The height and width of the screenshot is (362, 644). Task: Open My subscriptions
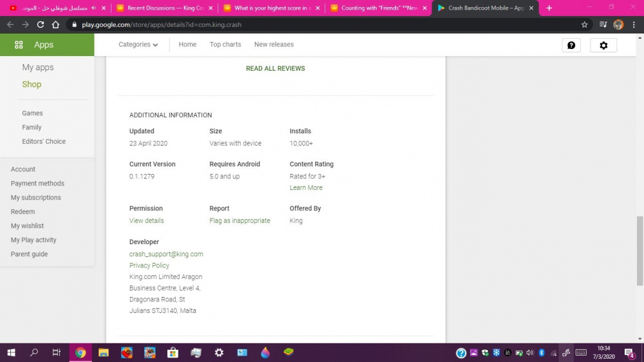click(x=35, y=198)
